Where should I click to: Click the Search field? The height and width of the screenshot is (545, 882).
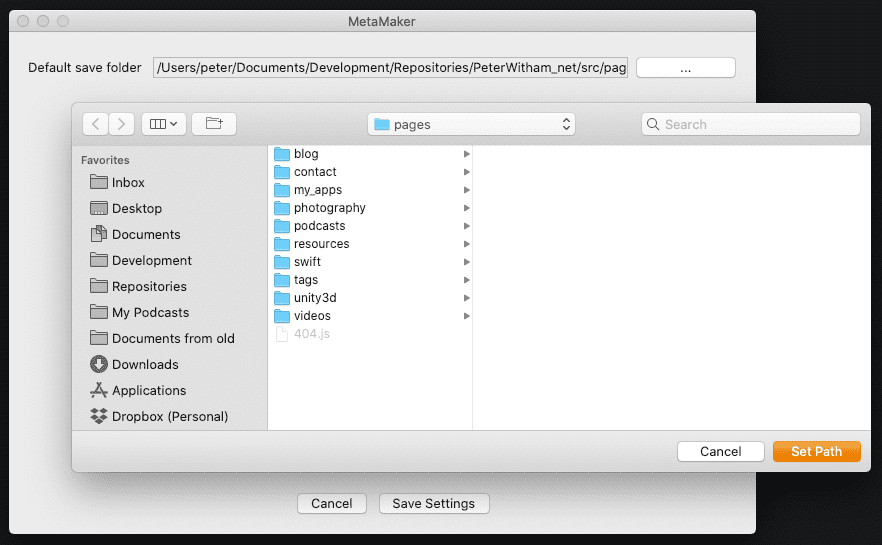[750, 124]
